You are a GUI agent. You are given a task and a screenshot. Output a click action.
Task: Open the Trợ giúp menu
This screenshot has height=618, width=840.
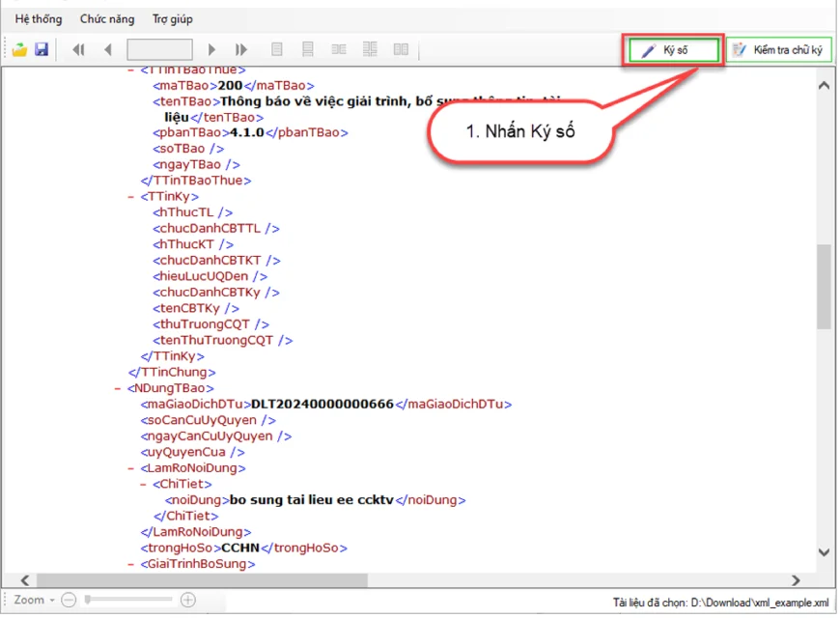pyautogui.click(x=173, y=19)
